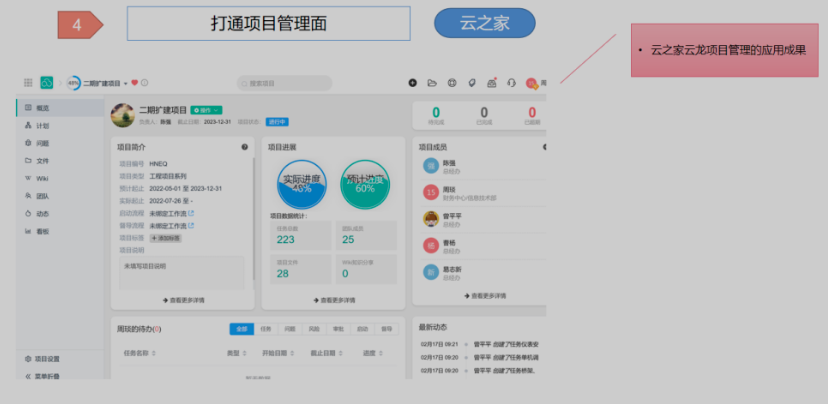This screenshot has width=828, height=404.
Task: Click 未绑定工作流 link for 启动流程
Action: (x=168, y=213)
